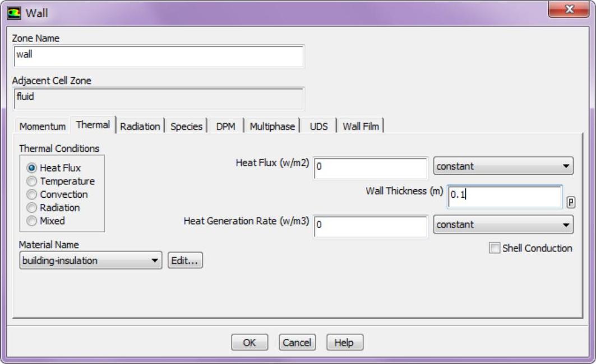Enable the Shell Conduction checkbox

point(494,248)
